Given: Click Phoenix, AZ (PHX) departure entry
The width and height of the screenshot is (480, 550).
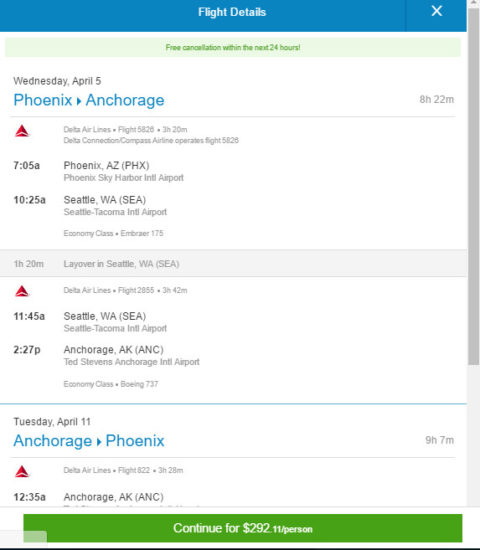Looking at the screenshot, I should (x=106, y=165).
